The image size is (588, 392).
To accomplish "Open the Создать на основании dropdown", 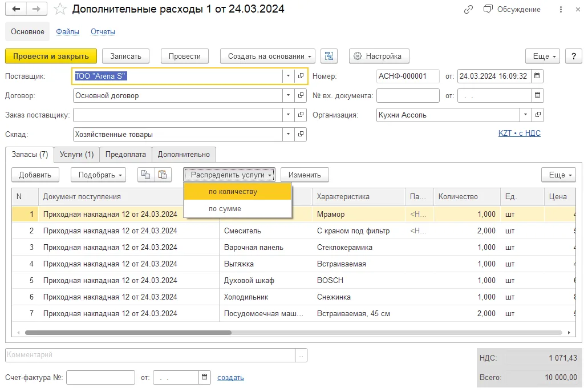I will [267, 56].
